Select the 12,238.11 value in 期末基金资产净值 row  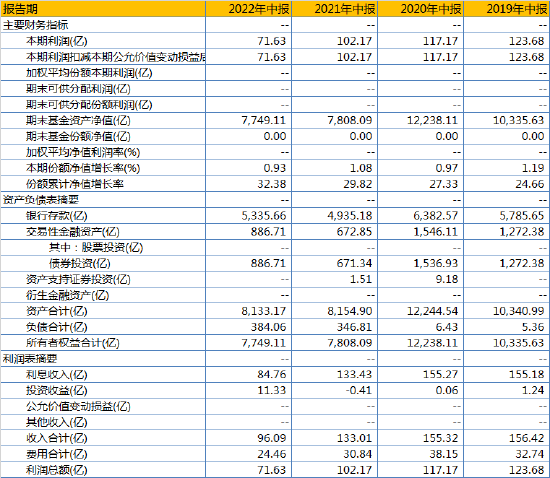pos(421,120)
